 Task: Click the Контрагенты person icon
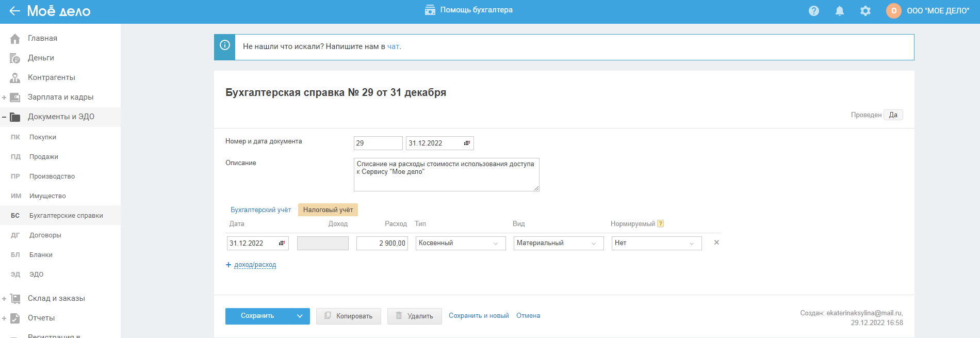click(15, 78)
